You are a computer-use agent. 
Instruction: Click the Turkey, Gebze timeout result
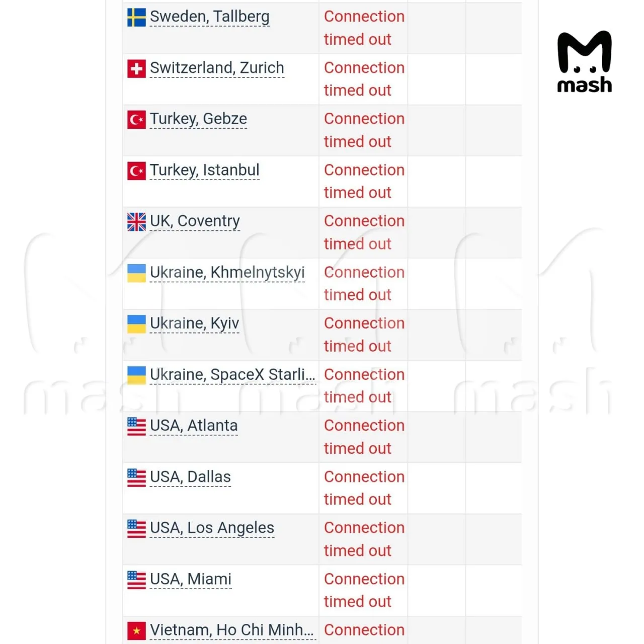(x=364, y=130)
